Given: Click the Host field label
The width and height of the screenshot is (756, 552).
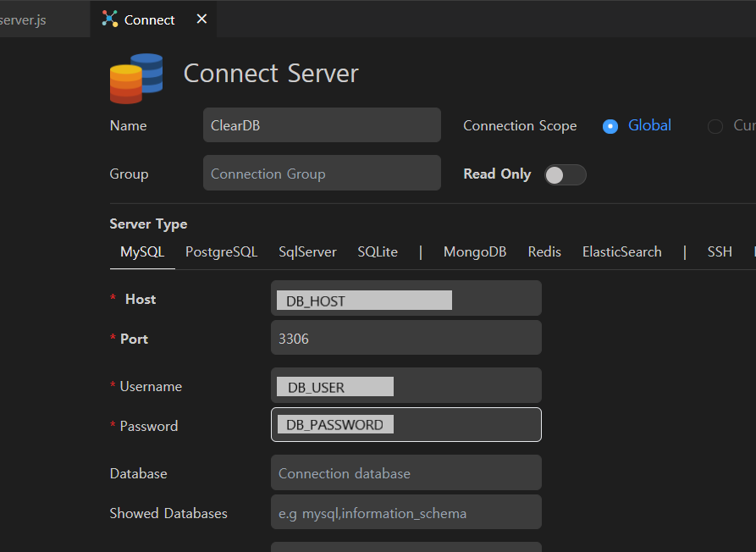Looking at the screenshot, I should click(x=141, y=300).
